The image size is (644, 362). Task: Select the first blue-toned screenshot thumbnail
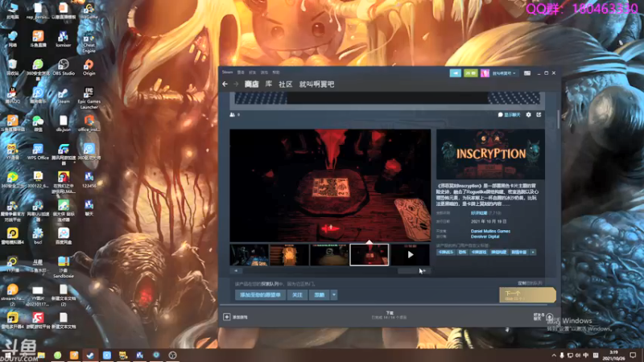[x=250, y=255]
